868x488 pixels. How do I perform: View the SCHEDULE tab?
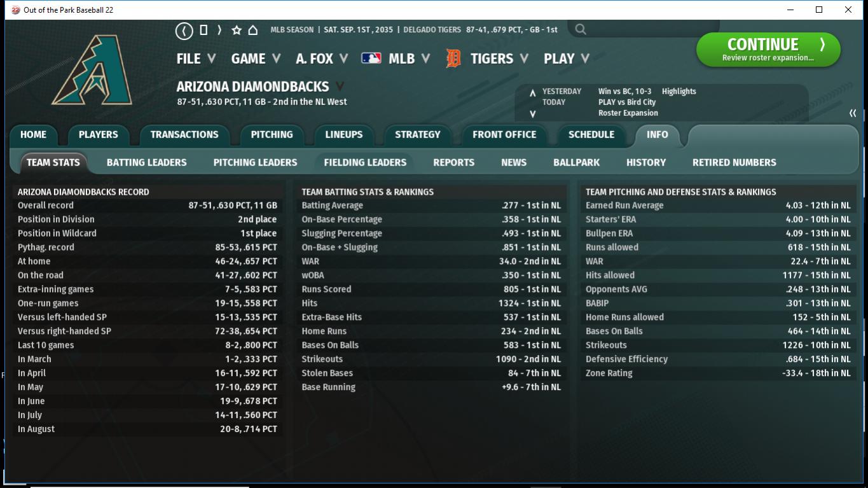(x=591, y=135)
